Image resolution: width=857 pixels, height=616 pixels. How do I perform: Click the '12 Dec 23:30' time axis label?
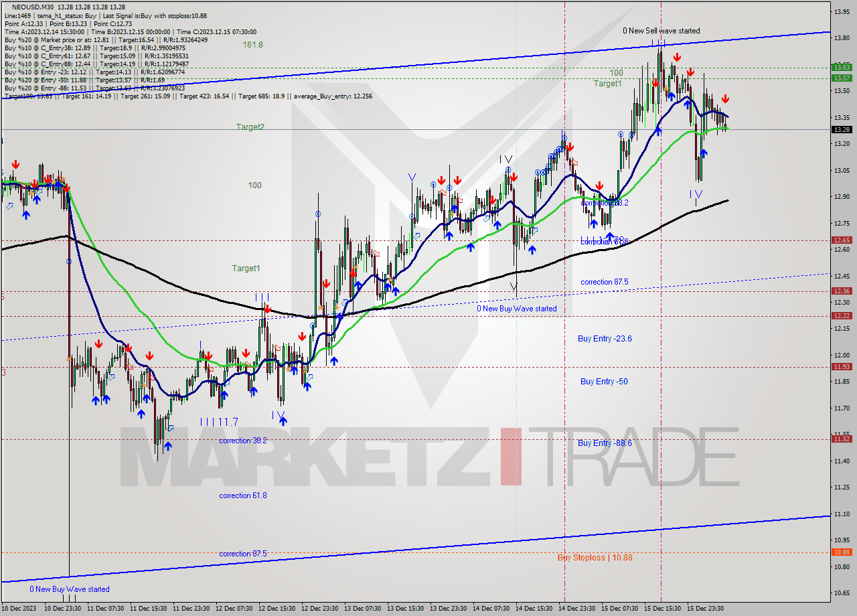[x=320, y=609]
